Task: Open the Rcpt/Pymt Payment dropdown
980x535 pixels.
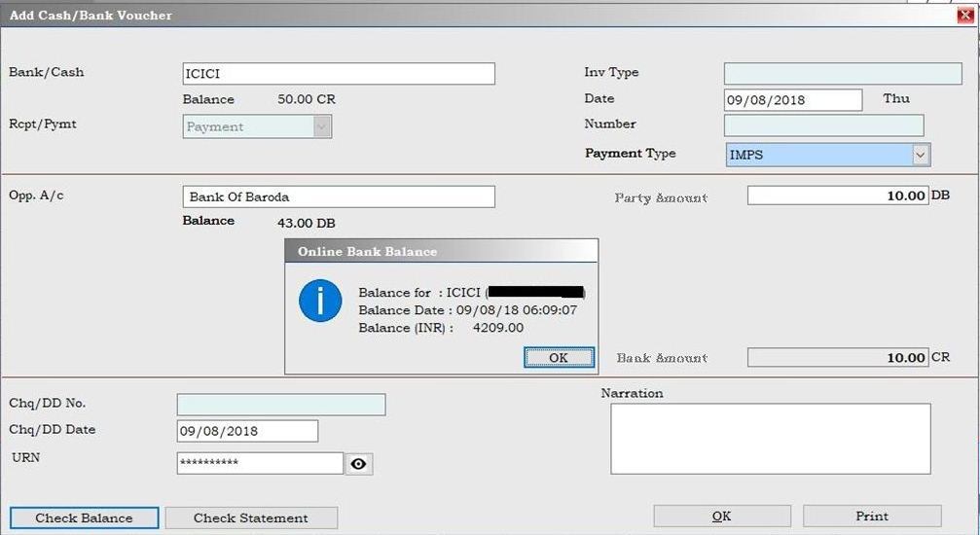Action: click(x=322, y=126)
